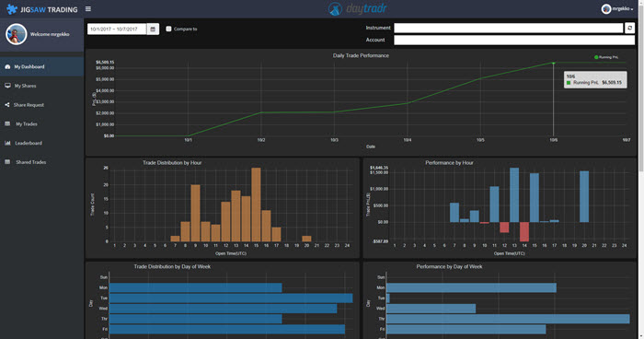Image resolution: width=644 pixels, height=339 pixels.
Task: Open Shared Trades in sidebar
Action: coord(42,162)
